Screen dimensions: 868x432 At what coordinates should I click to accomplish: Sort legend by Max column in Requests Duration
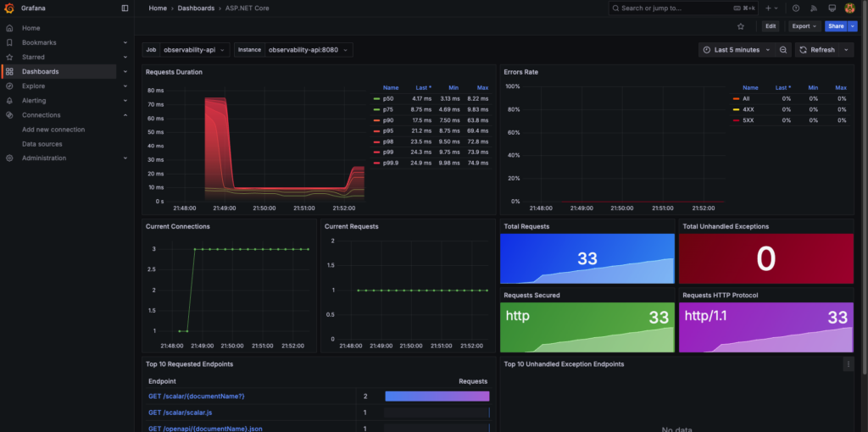point(482,87)
